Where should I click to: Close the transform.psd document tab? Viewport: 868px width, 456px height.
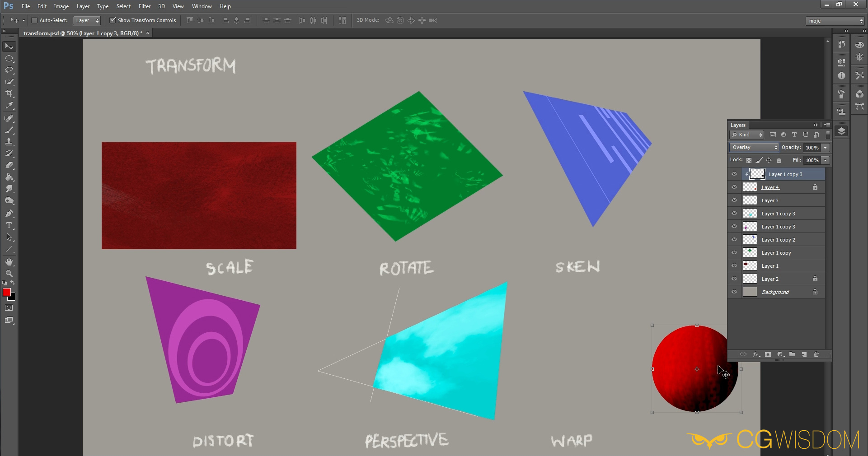148,33
